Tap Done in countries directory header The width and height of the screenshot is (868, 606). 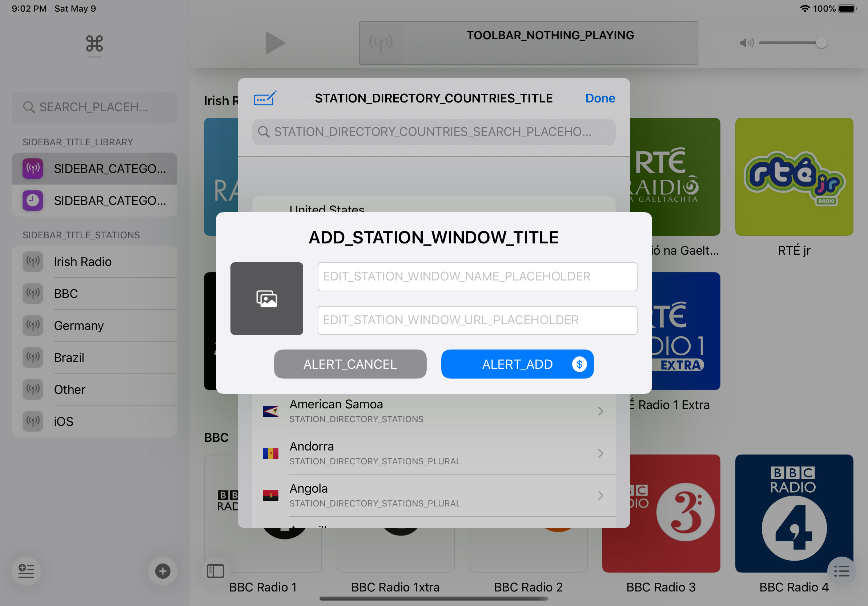(600, 98)
